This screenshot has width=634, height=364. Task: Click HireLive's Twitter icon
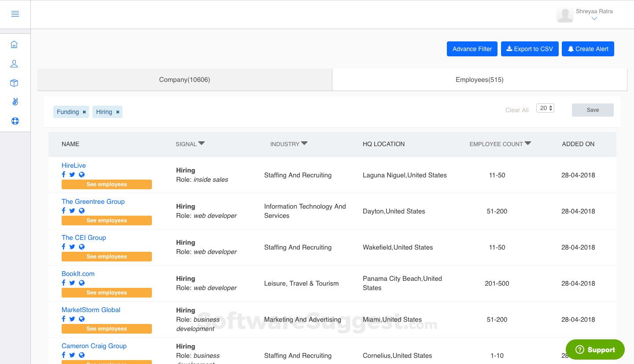72,174
